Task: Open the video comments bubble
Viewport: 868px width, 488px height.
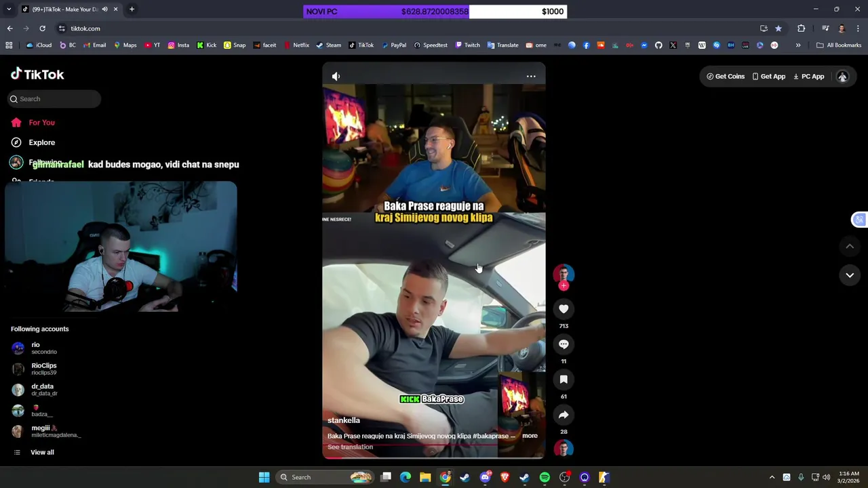Action: [x=564, y=344]
